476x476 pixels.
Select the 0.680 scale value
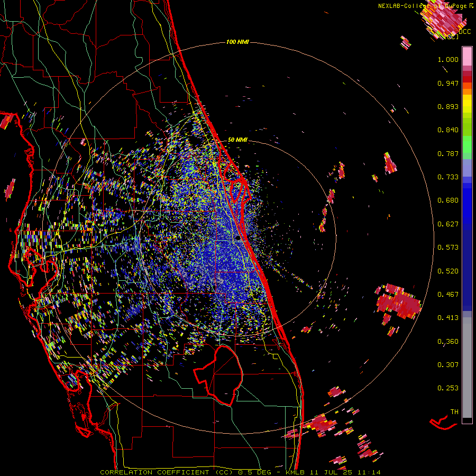point(448,200)
